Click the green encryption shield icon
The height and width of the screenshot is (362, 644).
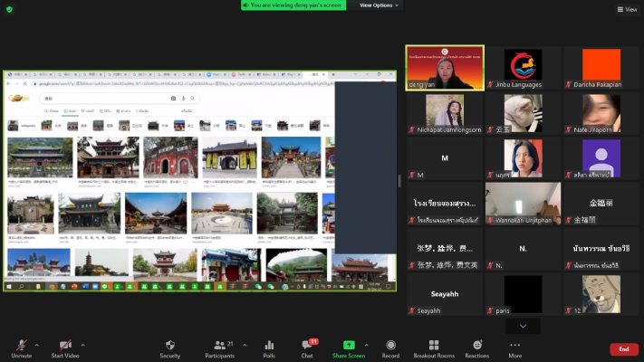9,9
